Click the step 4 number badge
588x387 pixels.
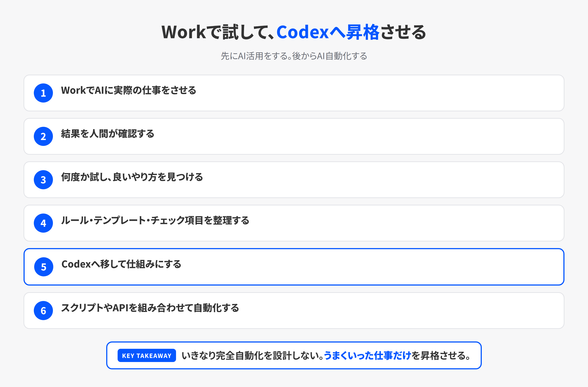click(43, 223)
